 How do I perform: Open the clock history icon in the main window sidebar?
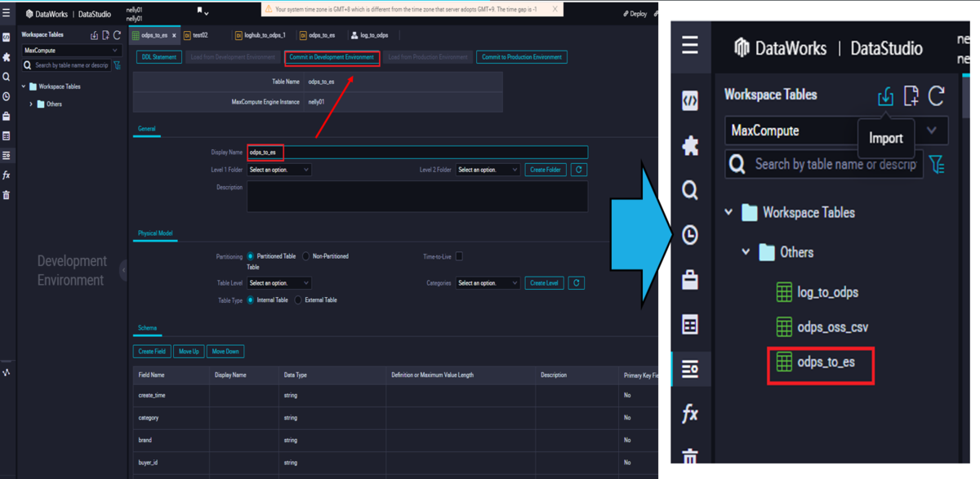click(x=7, y=96)
